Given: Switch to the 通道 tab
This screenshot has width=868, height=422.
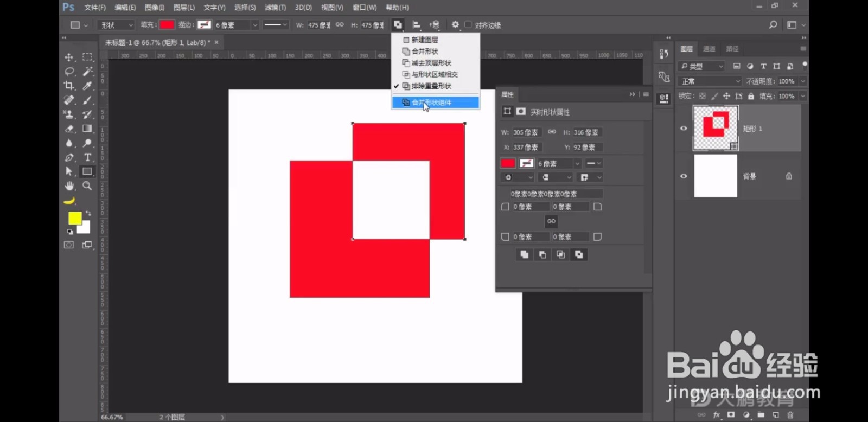Looking at the screenshot, I should click(709, 49).
